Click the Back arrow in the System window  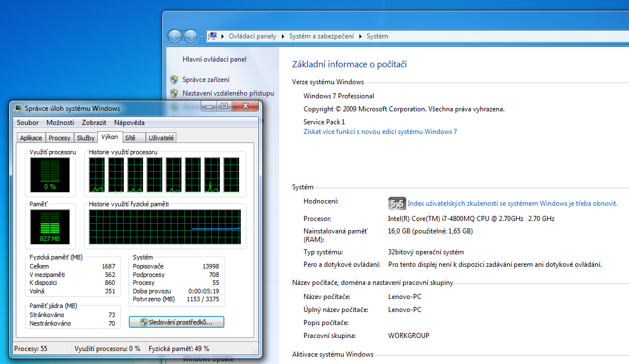tap(175, 36)
